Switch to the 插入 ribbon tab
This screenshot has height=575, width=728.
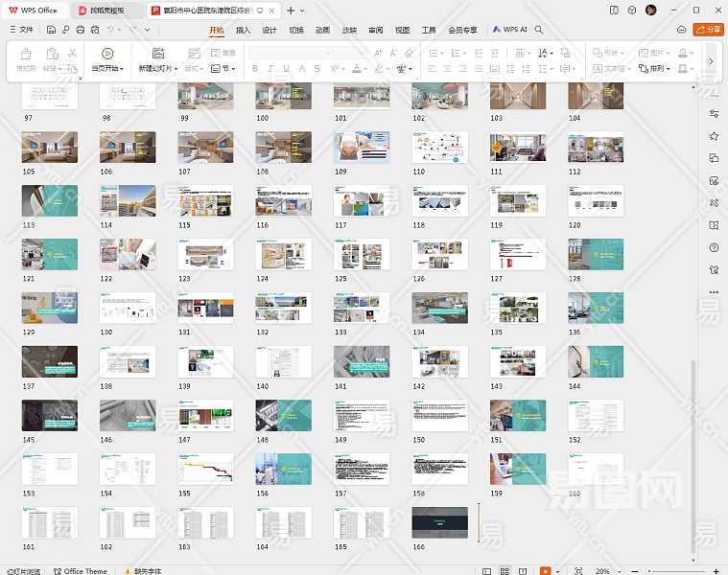click(x=243, y=30)
